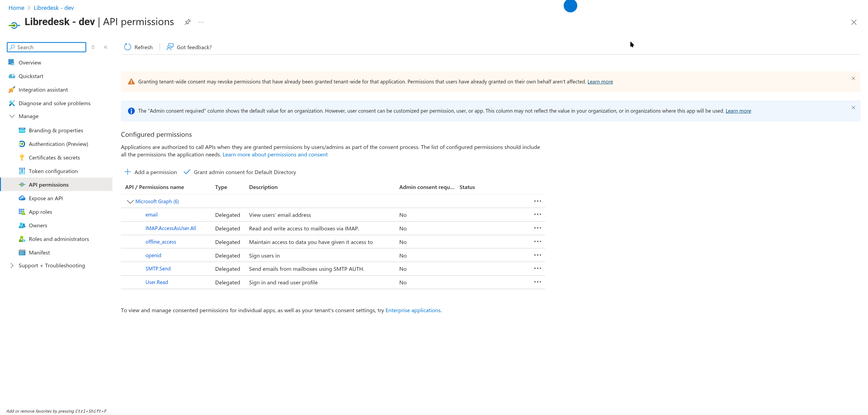Click the Diagnose and solve problems wrench icon

click(12, 103)
